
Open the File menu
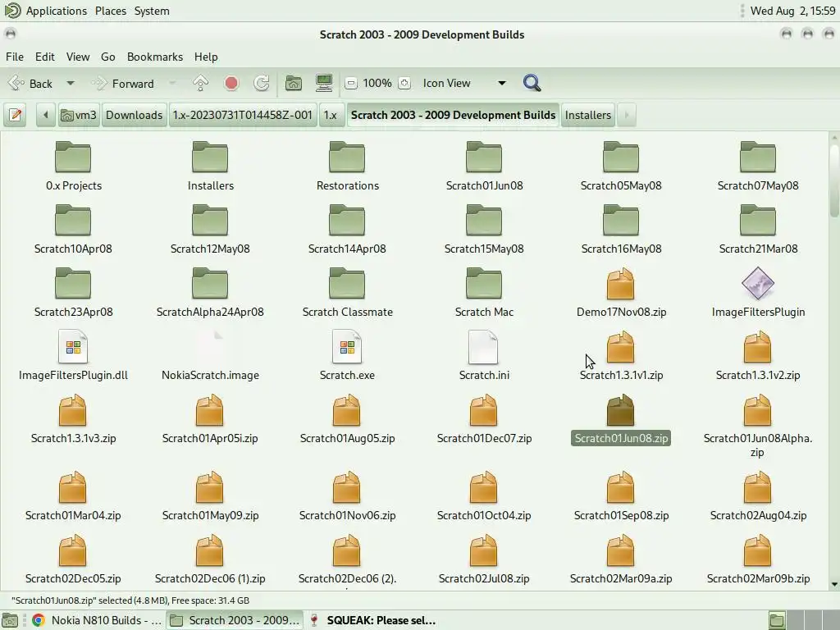[x=15, y=57]
